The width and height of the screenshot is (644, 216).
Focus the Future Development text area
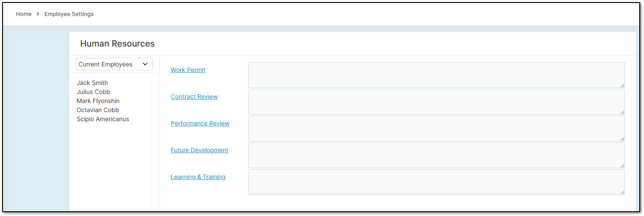436,155
